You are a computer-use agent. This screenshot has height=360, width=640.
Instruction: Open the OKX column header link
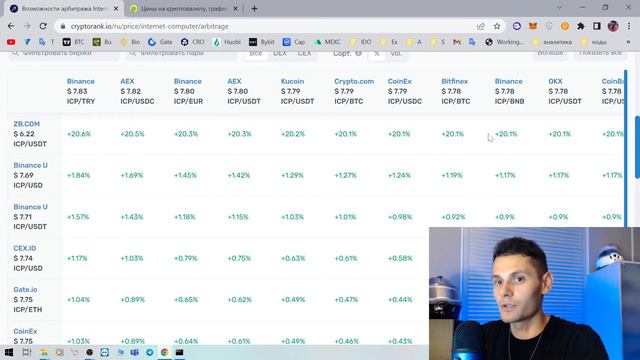pos(555,81)
